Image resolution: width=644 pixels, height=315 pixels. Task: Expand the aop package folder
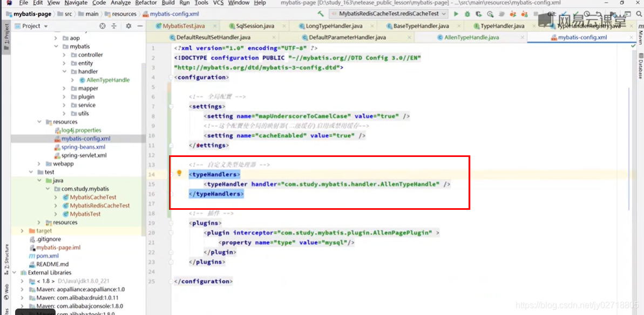click(x=56, y=38)
